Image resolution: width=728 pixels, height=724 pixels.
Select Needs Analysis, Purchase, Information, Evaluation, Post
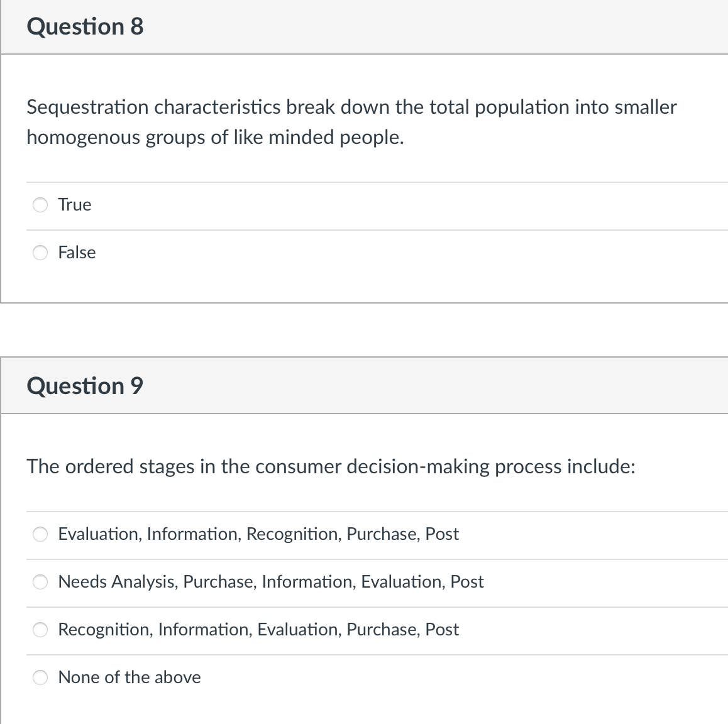coord(40,582)
